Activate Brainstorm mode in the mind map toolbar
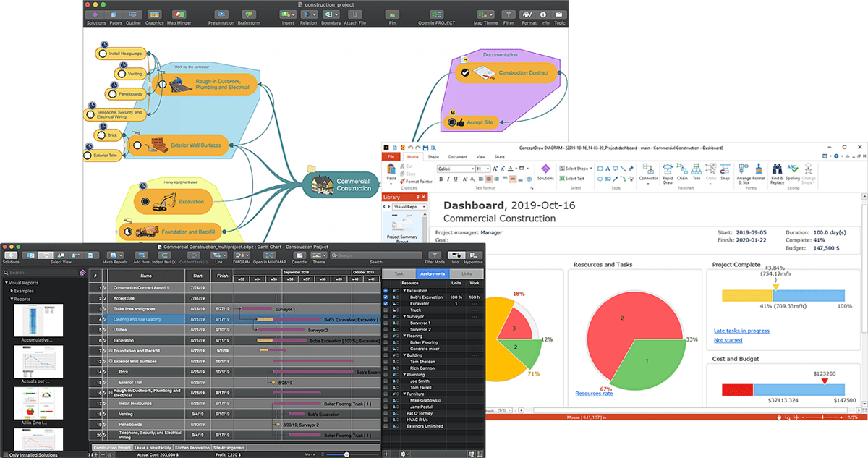 point(249,17)
